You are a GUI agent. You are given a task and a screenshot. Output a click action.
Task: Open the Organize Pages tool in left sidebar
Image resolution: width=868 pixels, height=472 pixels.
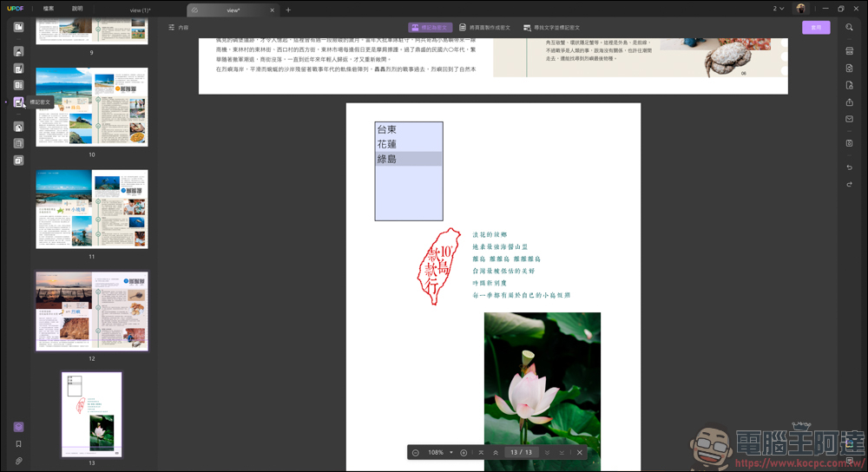point(18,127)
